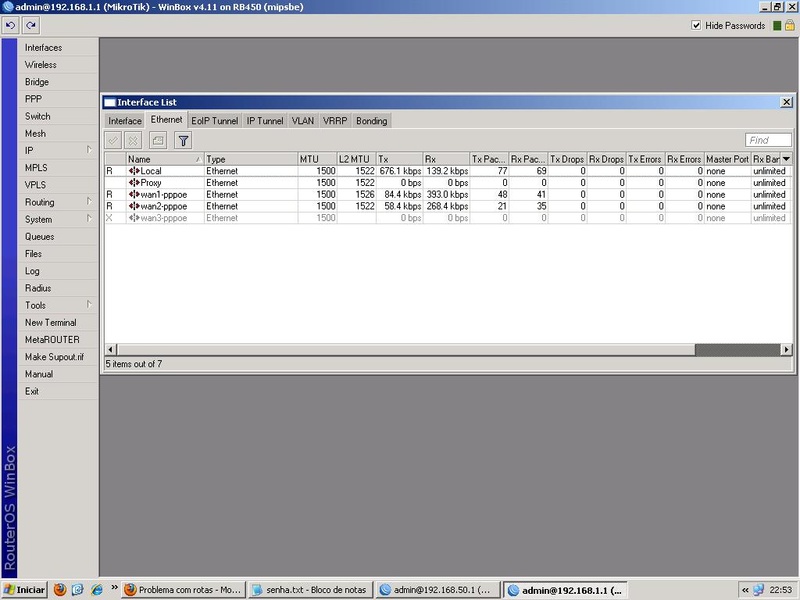Image resolution: width=800 pixels, height=600 pixels.
Task: Click the Redo arrow icon
Action: (x=31, y=25)
